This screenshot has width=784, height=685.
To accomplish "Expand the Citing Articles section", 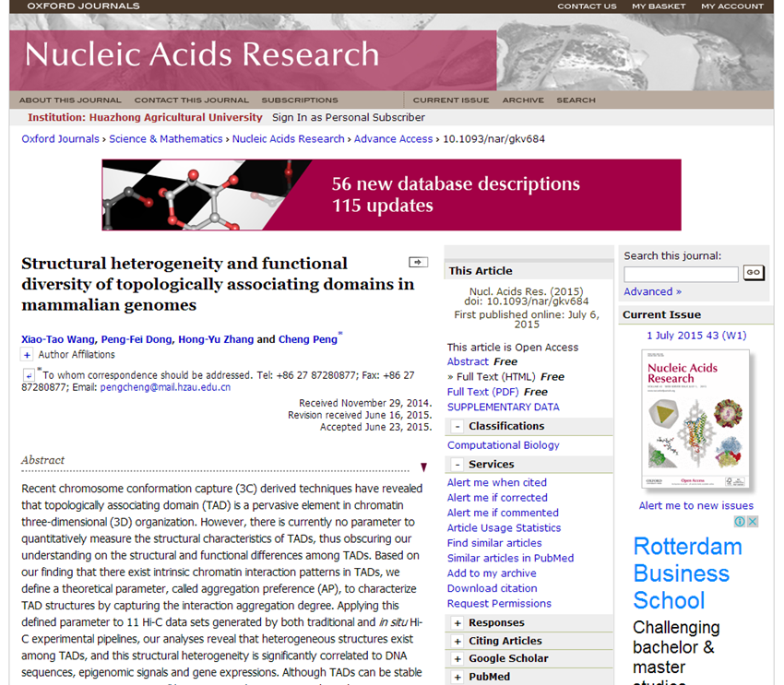I will click(x=457, y=641).
